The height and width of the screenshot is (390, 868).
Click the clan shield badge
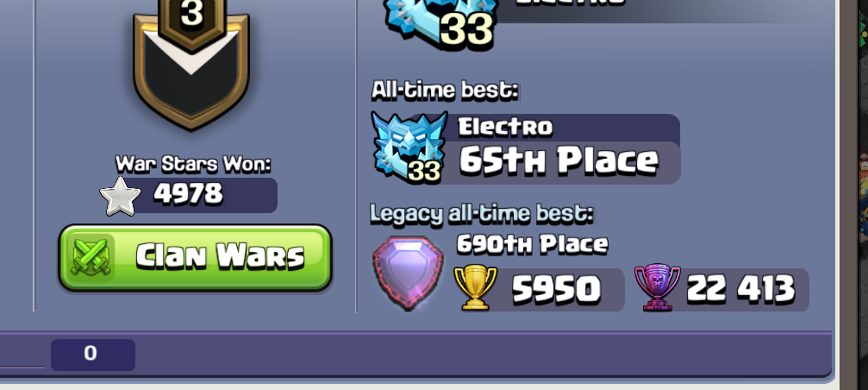[191, 66]
